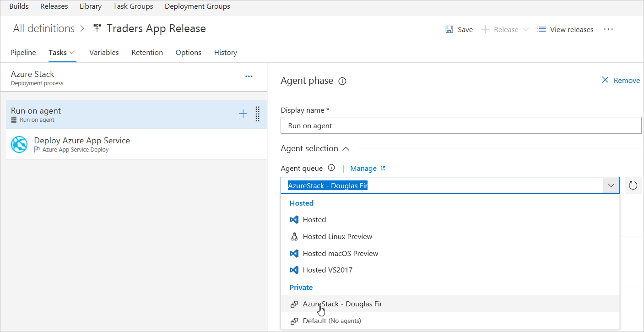This screenshot has width=644, height=332.
Task: Click in the Display name field
Action: point(461,125)
